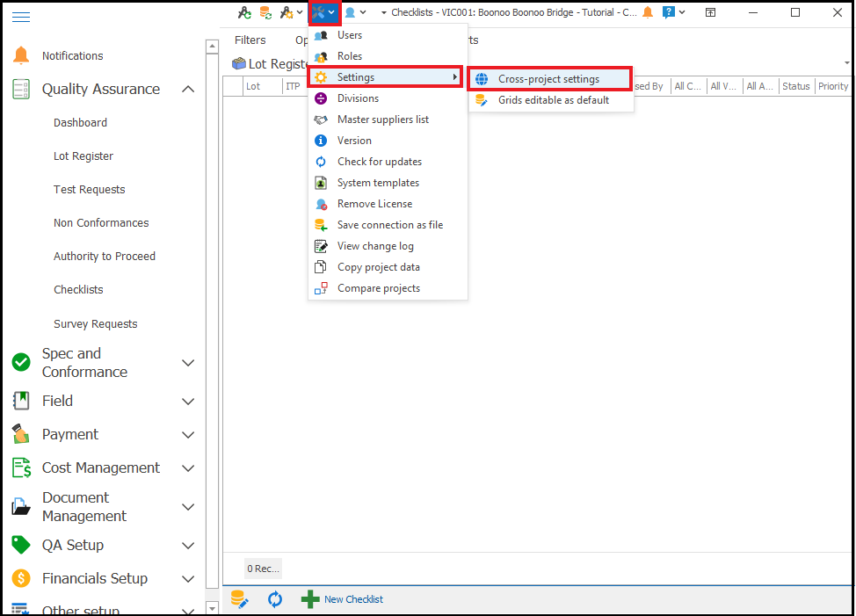Expand the Cost Management section
Screen dimensions: 856x616
[x=187, y=468]
